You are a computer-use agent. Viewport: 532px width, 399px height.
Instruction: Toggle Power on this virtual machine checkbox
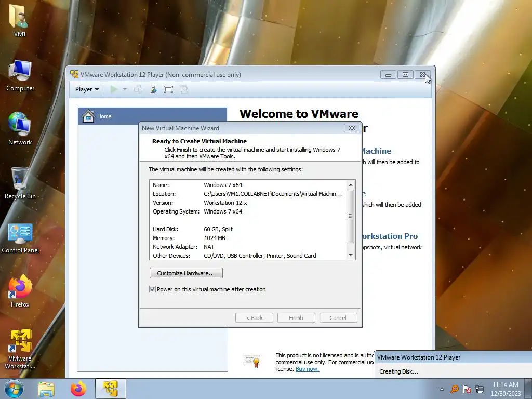152,289
